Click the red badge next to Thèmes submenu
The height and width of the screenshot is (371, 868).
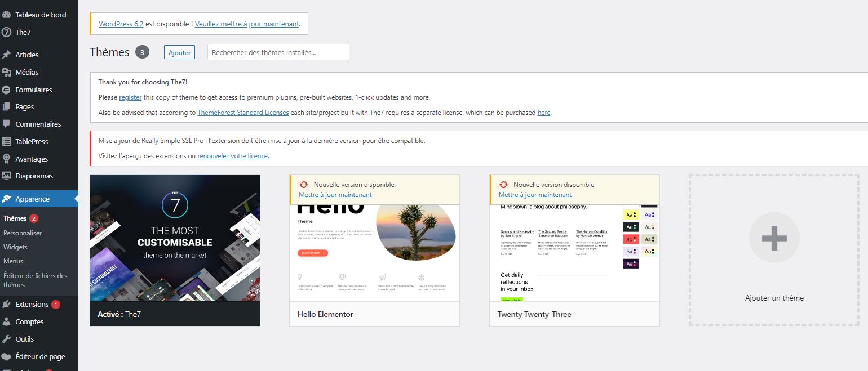pyautogui.click(x=34, y=218)
